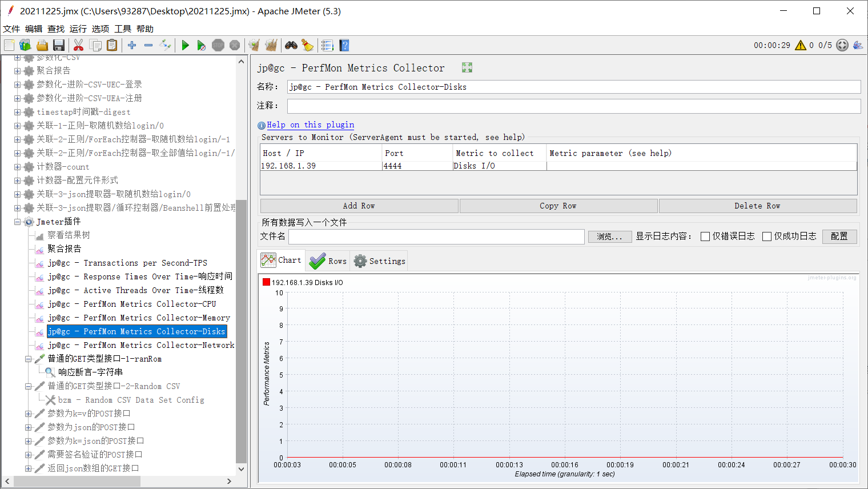Open the Help on this plugin link
This screenshot has height=489, width=868.
311,125
